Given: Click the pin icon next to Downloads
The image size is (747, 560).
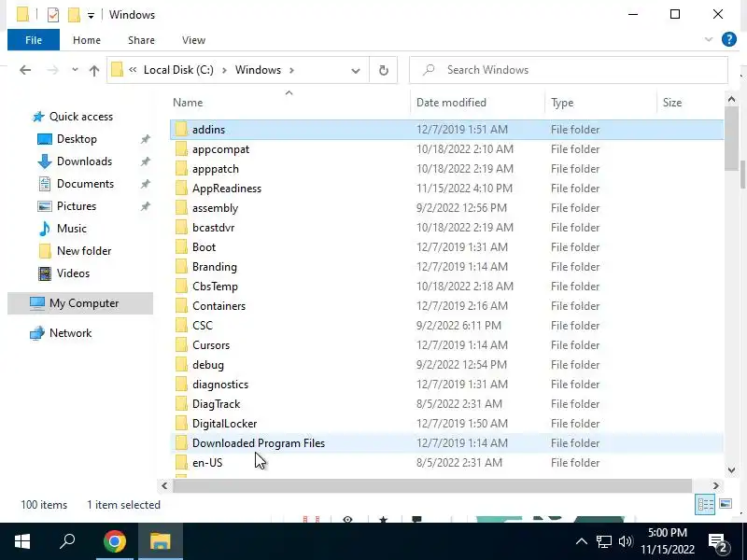Looking at the screenshot, I should pyautogui.click(x=146, y=161).
